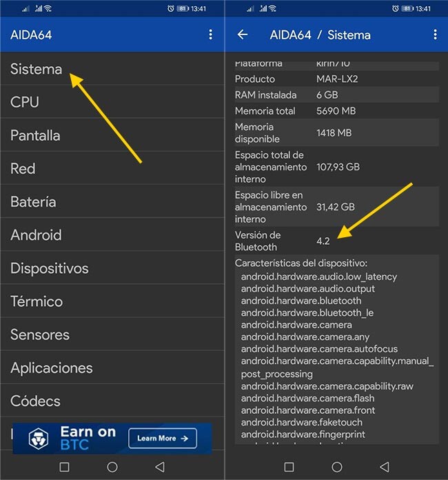Tap android.hardware.faketouch entry
The image size is (448, 480).
point(302,423)
